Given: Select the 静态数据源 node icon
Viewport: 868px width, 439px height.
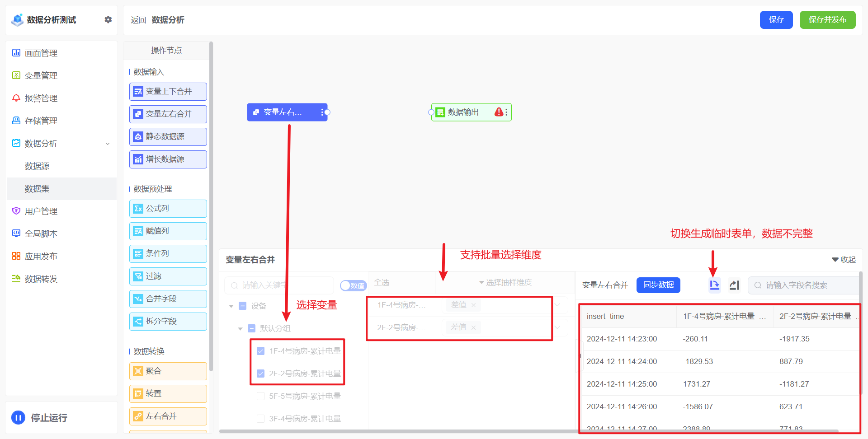Looking at the screenshot, I should point(138,137).
